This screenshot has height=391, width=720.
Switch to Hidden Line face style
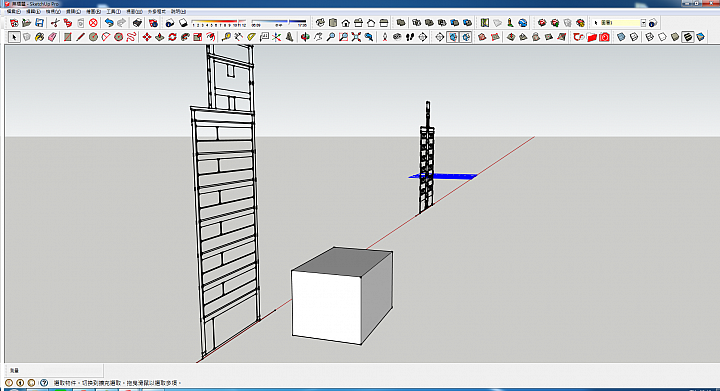(x=662, y=37)
